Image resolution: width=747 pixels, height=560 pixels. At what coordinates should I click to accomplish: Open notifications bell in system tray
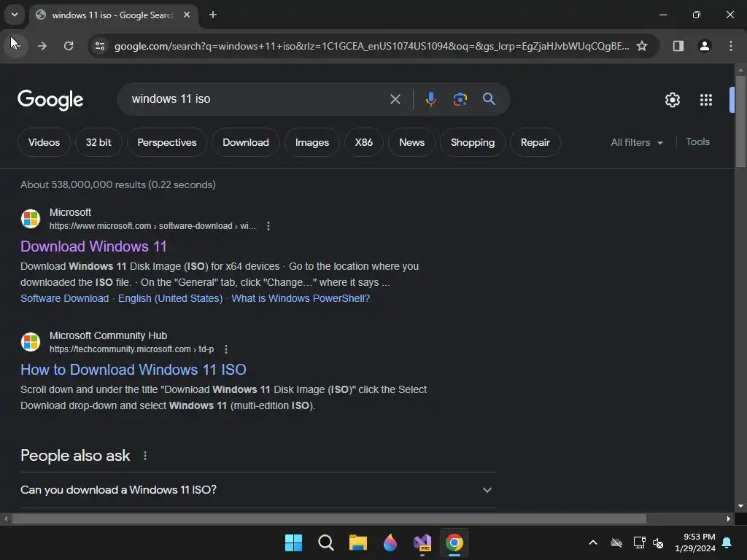[x=727, y=542]
